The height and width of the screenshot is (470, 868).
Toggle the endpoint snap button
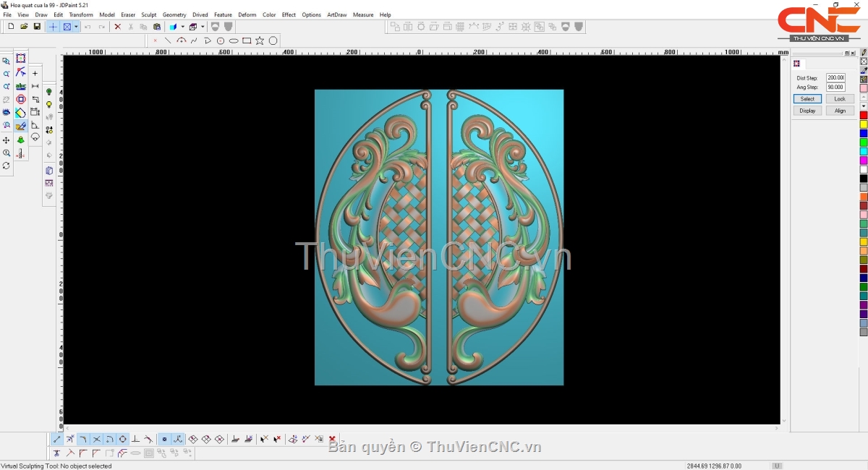click(x=57, y=439)
